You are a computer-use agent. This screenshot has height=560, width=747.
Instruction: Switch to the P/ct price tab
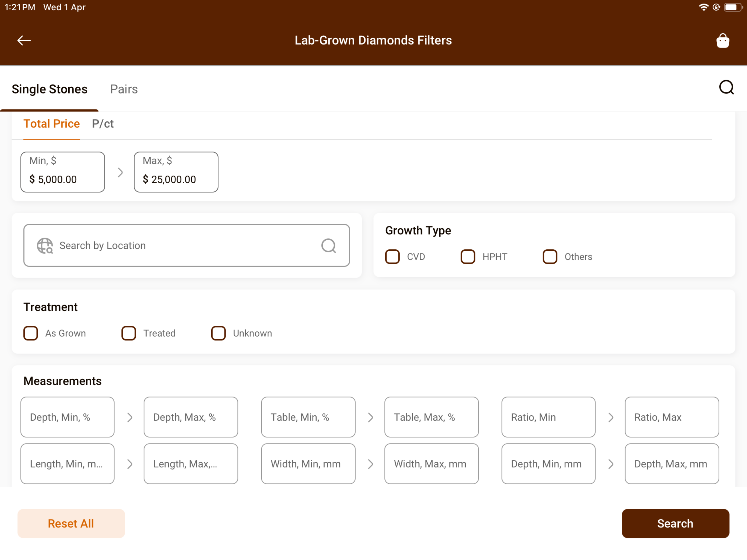[x=103, y=124]
